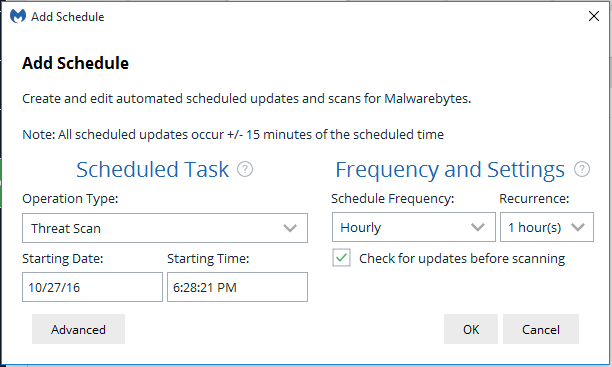Open the Frequency and Settings help icon
612x367 pixels.
[x=582, y=169]
